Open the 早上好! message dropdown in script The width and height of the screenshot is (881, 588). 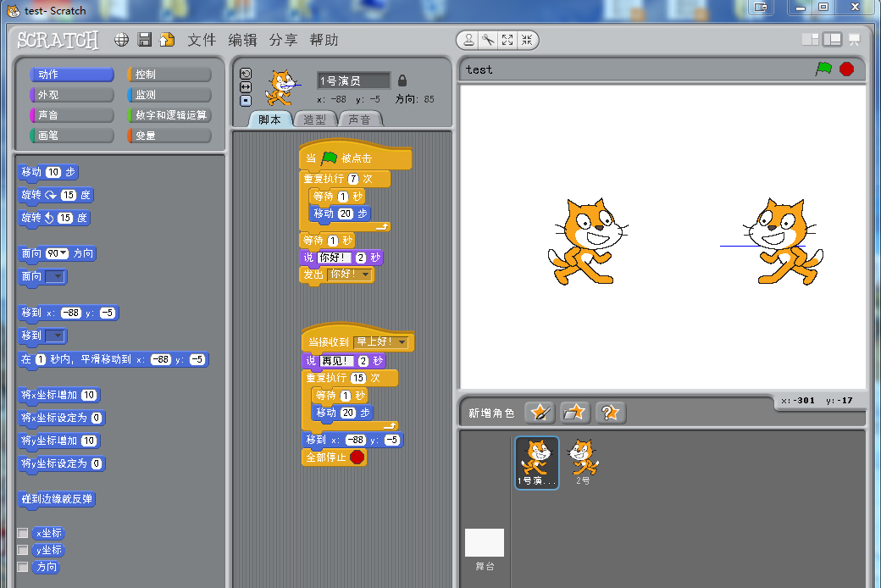point(402,342)
